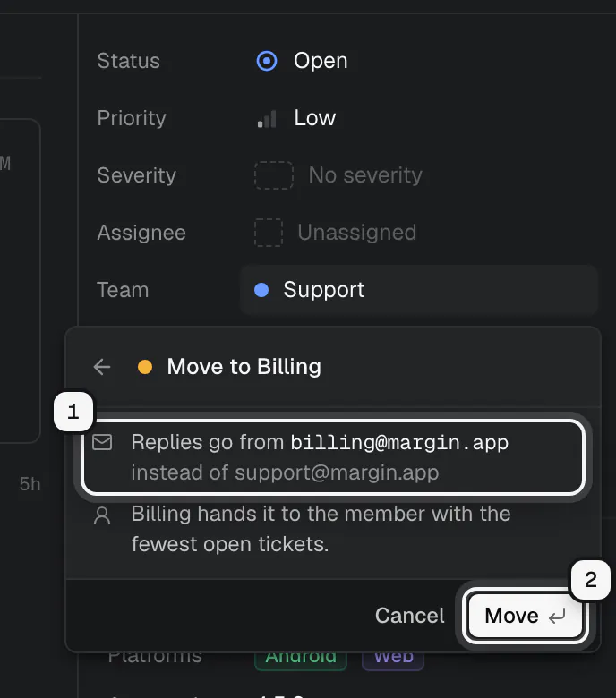Click the blue Support team dot
616x698 pixels.
pos(261,290)
